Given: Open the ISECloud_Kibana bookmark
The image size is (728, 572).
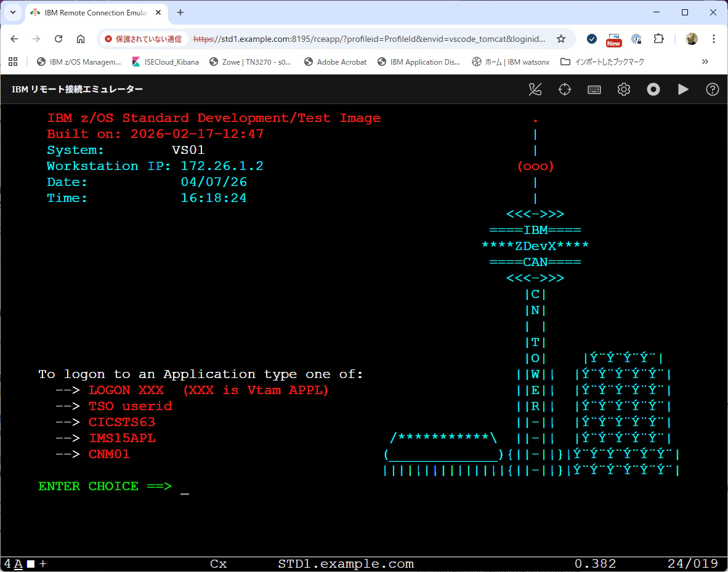Looking at the screenshot, I should pyautogui.click(x=166, y=62).
